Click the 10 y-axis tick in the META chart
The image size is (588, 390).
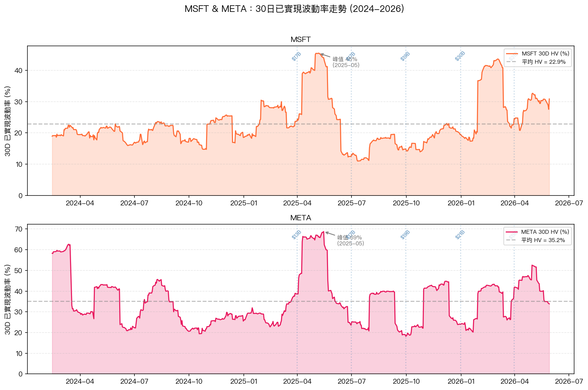(x=18, y=354)
